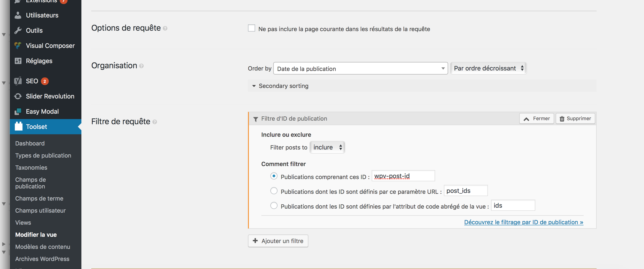Click help icon beside Organisation heading

coord(141,66)
